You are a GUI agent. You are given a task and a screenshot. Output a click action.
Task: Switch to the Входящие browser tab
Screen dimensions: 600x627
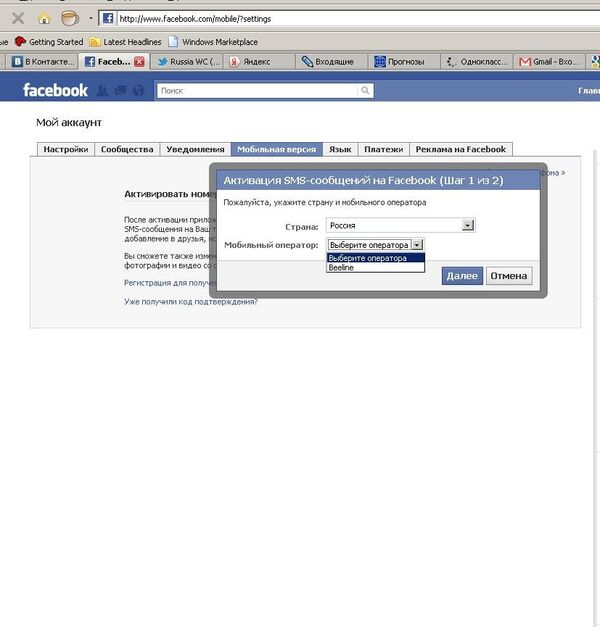pos(332,62)
